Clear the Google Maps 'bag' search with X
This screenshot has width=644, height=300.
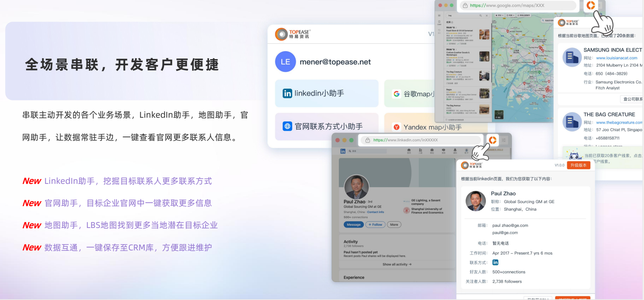click(x=487, y=15)
